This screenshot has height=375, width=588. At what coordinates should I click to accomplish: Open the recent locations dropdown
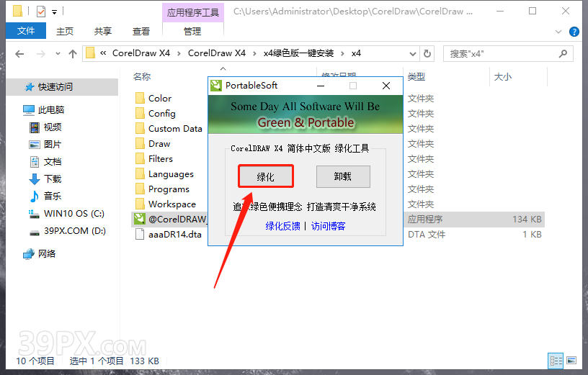point(58,54)
